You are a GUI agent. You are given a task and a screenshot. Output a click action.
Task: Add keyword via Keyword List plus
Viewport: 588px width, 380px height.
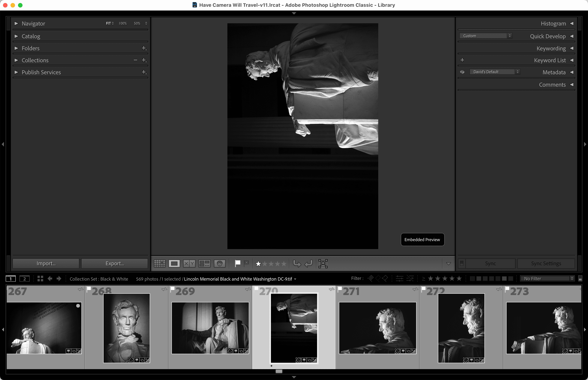[x=462, y=60]
